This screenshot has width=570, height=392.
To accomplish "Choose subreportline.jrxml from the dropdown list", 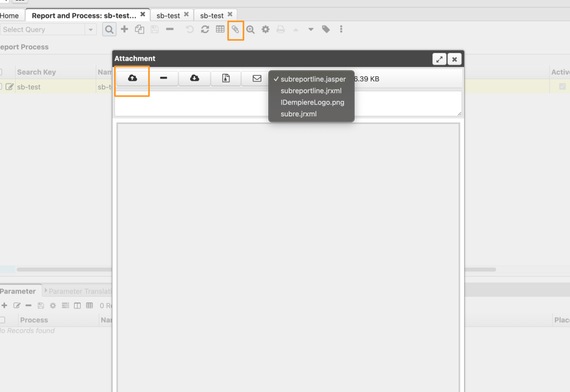I will (311, 91).
